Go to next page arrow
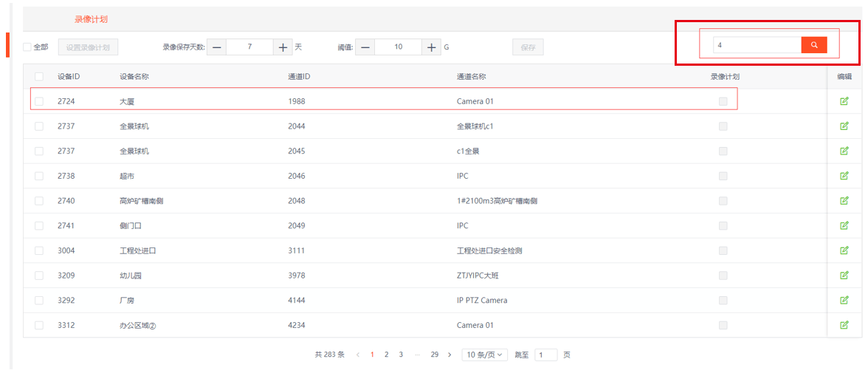This screenshot has width=868, height=376. 449,355
